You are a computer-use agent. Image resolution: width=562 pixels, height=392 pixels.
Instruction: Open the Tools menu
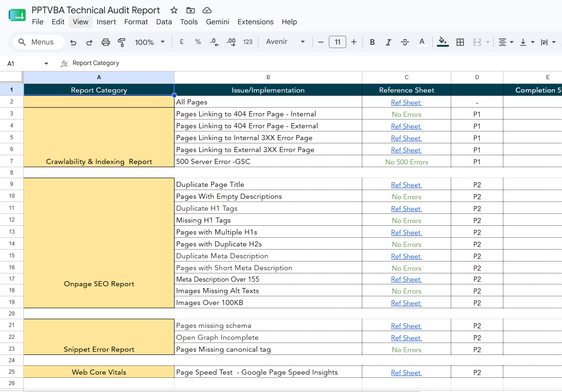pos(189,22)
